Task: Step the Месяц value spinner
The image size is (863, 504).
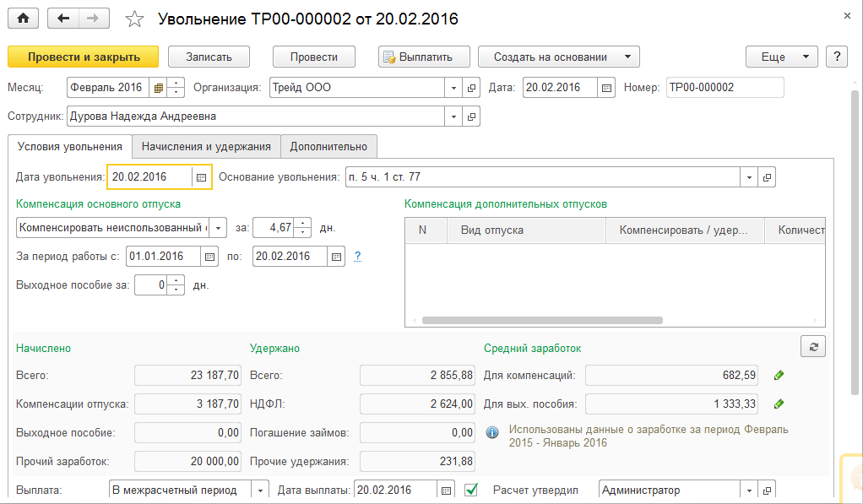Action: 176,88
